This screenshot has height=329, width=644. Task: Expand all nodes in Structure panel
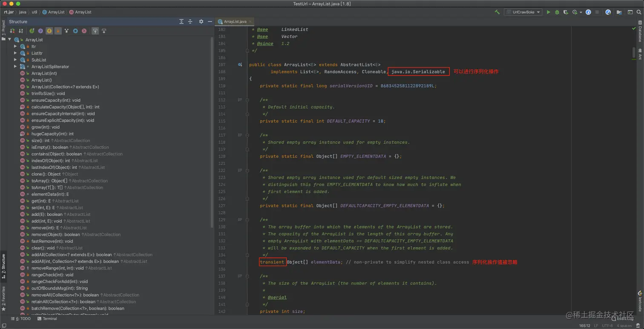(x=181, y=22)
